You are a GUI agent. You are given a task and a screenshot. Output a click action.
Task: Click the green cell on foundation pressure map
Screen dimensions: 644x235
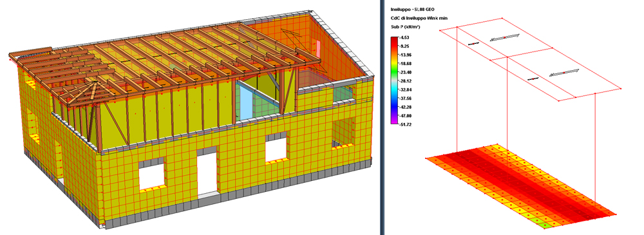545,225
